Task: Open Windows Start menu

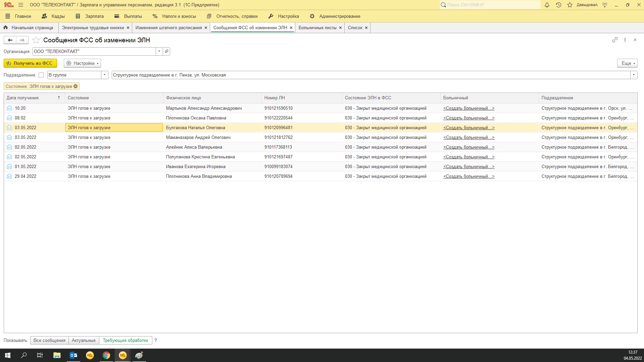Action: [7, 355]
